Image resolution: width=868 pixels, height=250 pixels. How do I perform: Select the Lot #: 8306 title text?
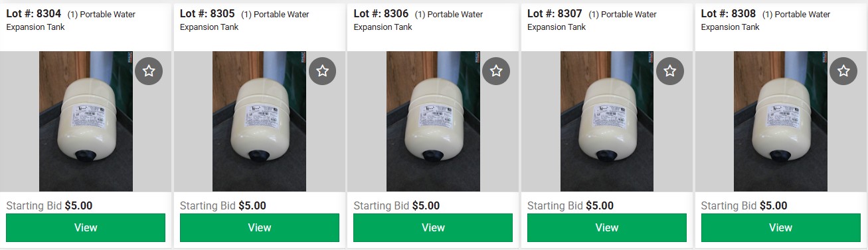(x=381, y=13)
